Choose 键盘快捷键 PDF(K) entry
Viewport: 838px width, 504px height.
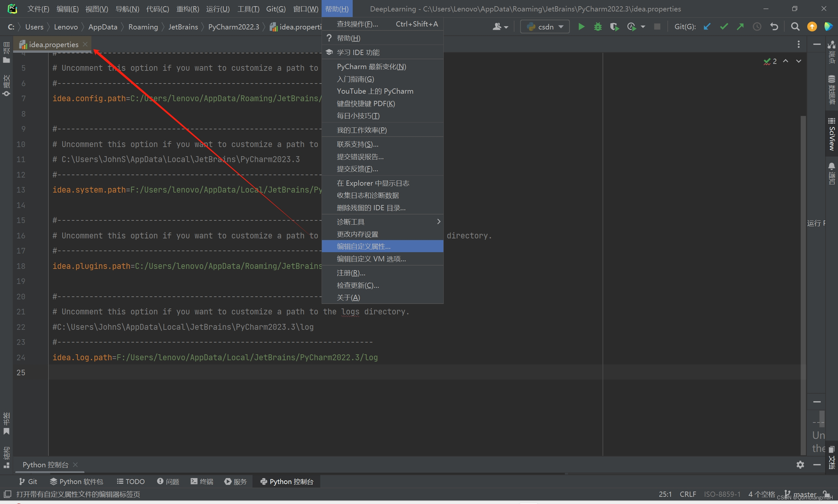(382, 103)
